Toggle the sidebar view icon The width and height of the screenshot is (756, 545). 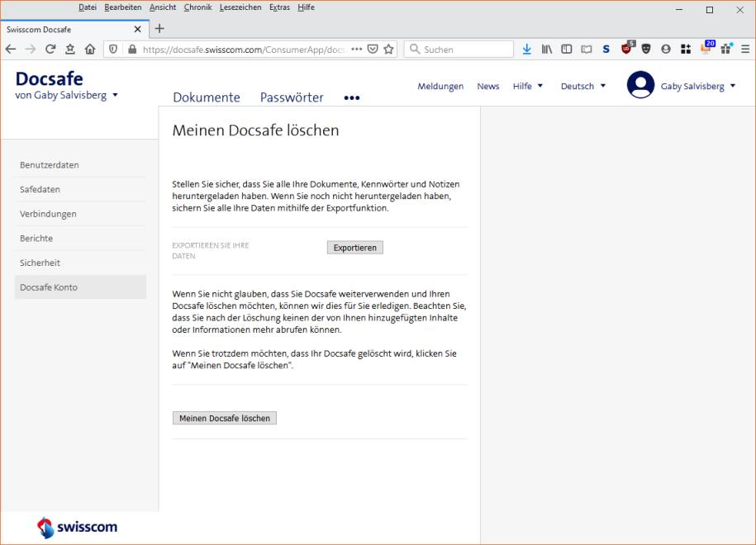click(x=567, y=50)
